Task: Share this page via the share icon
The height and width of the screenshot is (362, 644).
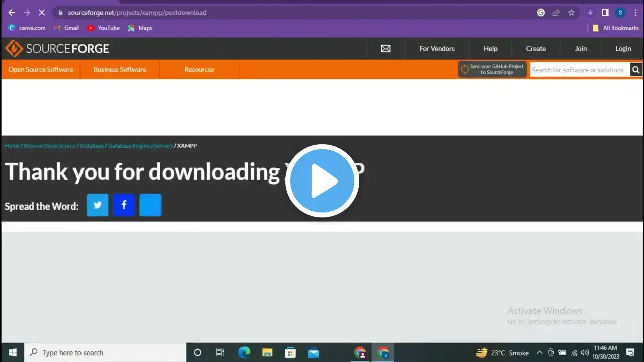Action: pyautogui.click(x=556, y=13)
